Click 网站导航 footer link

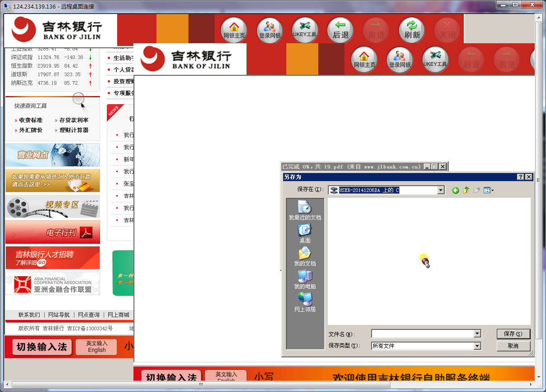coord(59,315)
